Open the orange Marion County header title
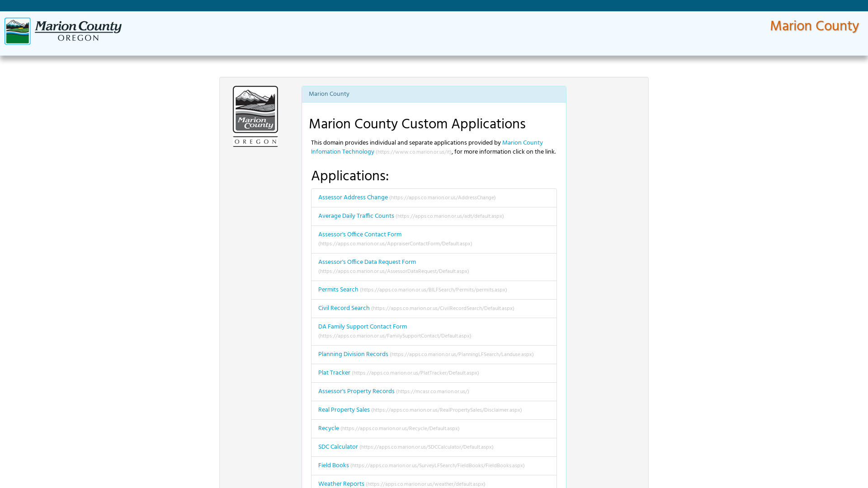The height and width of the screenshot is (488, 868). pyautogui.click(x=814, y=26)
